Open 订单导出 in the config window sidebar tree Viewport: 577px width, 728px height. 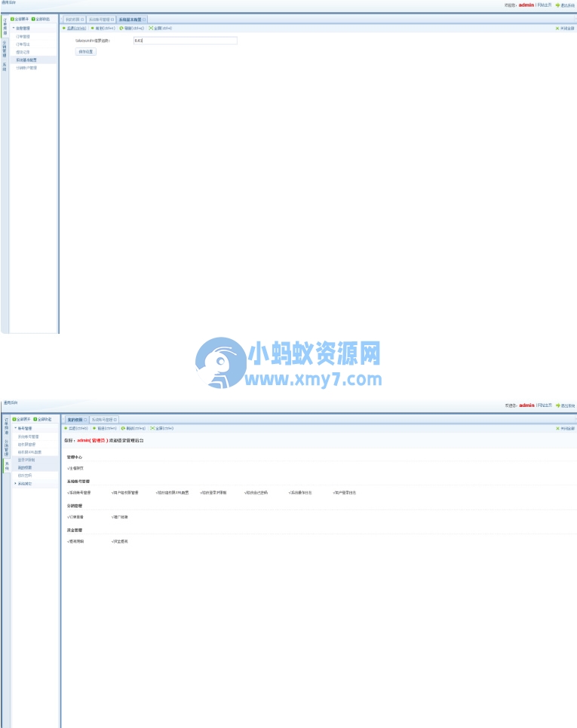tap(23, 44)
